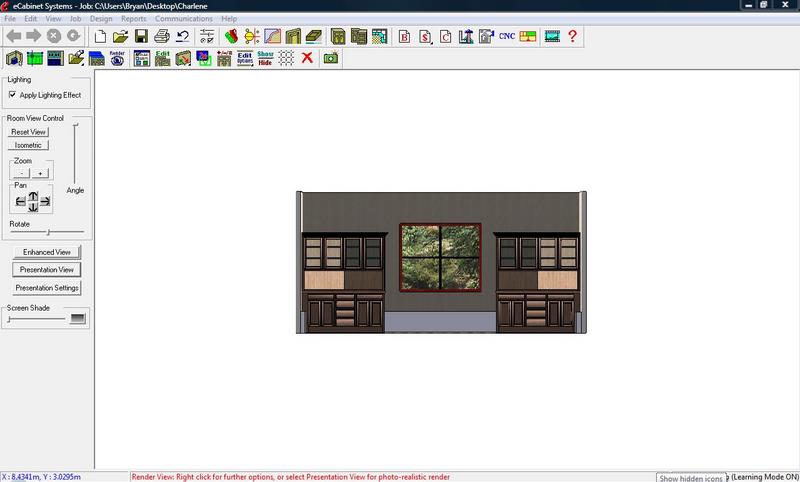Image resolution: width=800 pixels, height=482 pixels.
Task: Open the Reports menu
Action: pyautogui.click(x=134, y=18)
